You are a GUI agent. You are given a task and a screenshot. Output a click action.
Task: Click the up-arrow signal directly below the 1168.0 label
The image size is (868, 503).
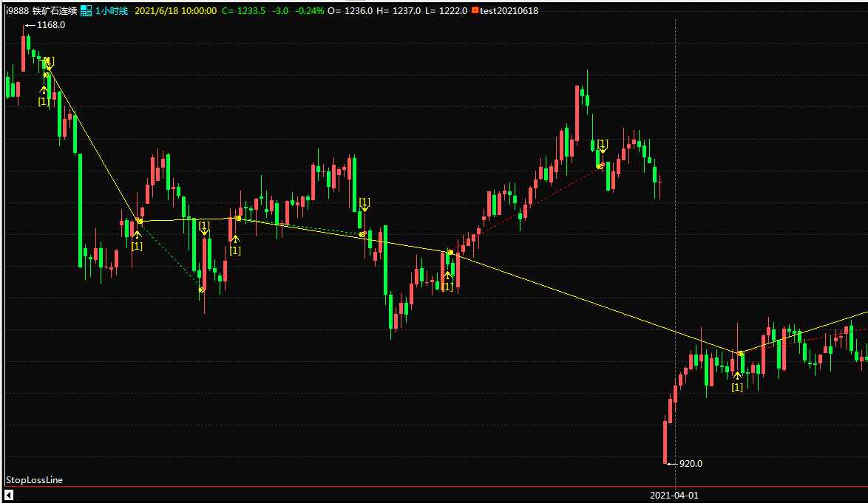click(x=44, y=91)
